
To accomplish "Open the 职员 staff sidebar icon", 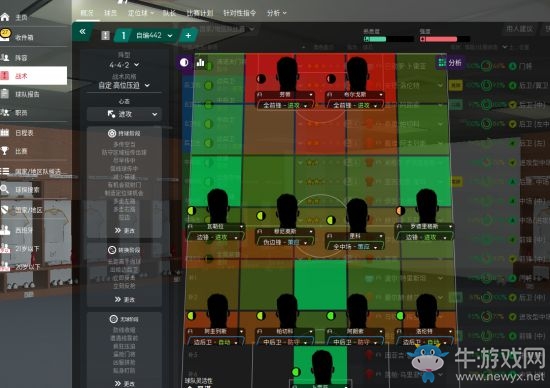I will [5, 112].
